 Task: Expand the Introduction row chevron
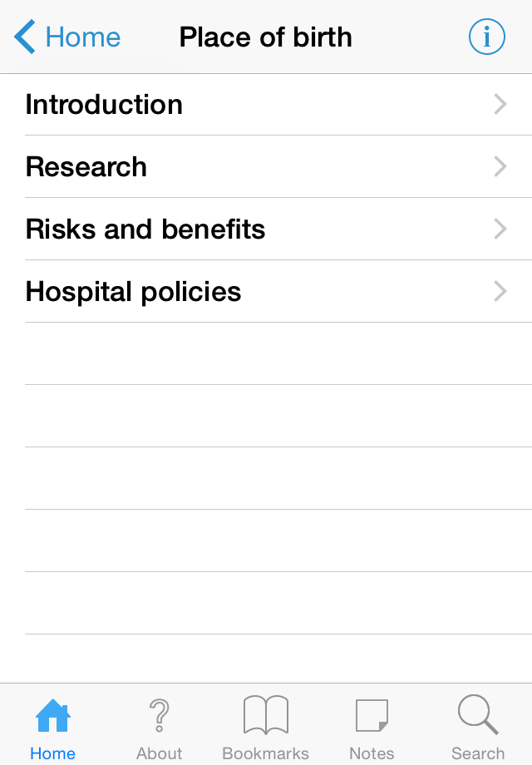[x=499, y=104]
